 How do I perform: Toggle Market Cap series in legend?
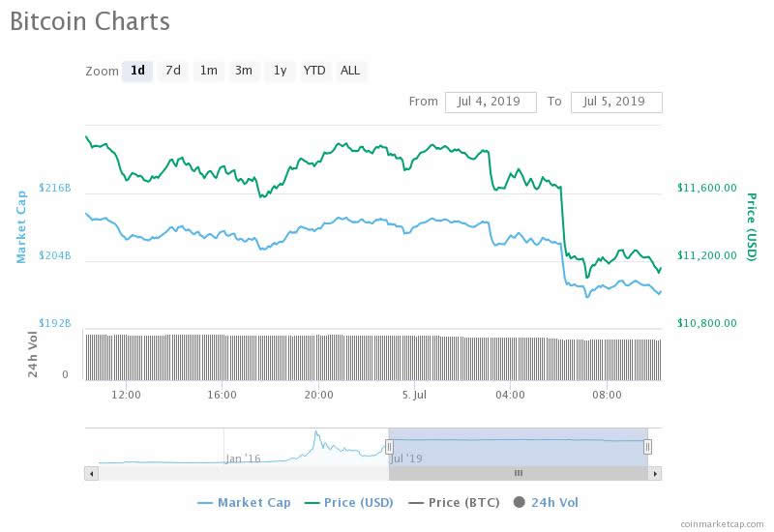(x=253, y=503)
